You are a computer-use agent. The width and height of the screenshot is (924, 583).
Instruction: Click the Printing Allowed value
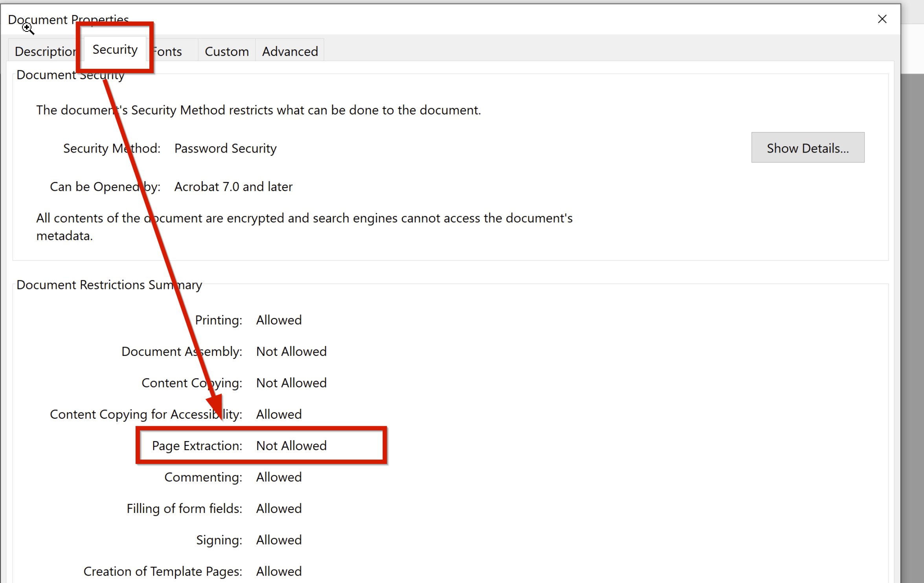279,320
